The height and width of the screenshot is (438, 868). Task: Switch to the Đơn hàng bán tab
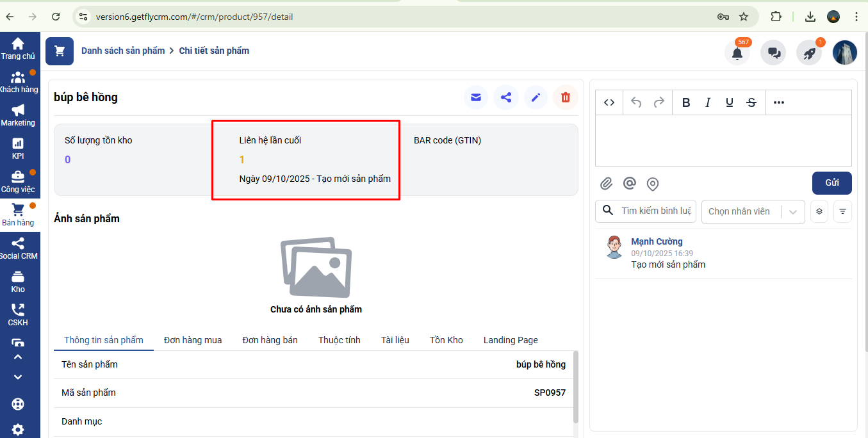270,340
